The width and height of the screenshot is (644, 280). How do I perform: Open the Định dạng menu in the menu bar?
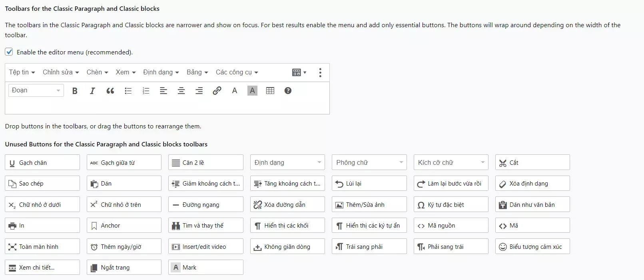pos(161,72)
